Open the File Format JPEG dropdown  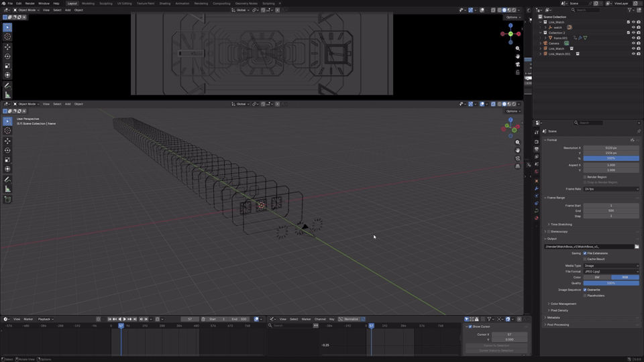coord(611,271)
